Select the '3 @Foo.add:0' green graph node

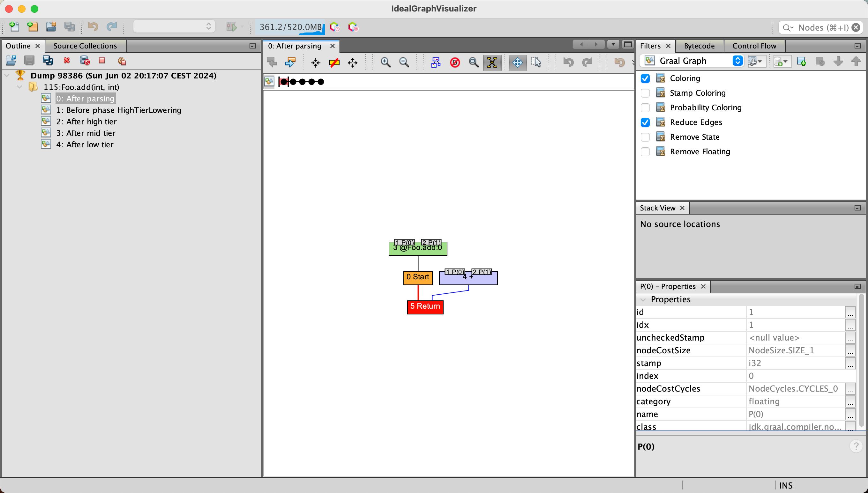pyautogui.click(x=418, y=248)
